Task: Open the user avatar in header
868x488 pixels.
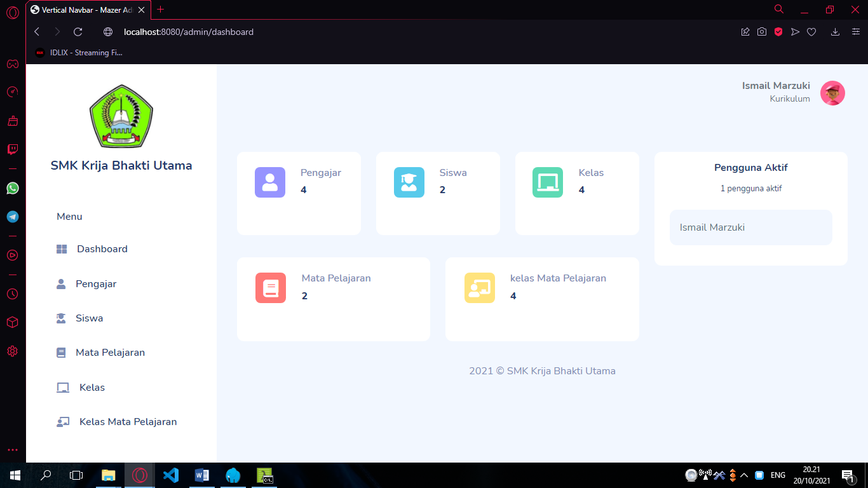Action: tap(832, 93)
